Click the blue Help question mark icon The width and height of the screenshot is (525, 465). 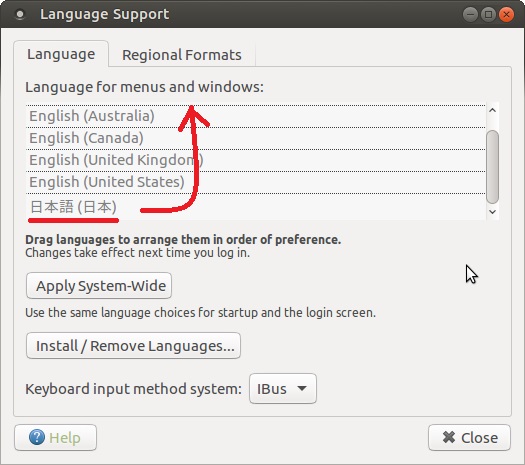point(36,437)
